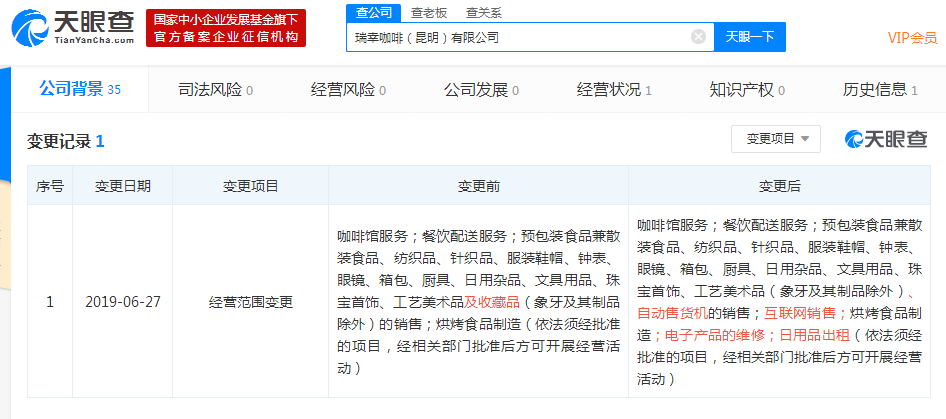Open the 公司发展 tab

coord(481,91)
